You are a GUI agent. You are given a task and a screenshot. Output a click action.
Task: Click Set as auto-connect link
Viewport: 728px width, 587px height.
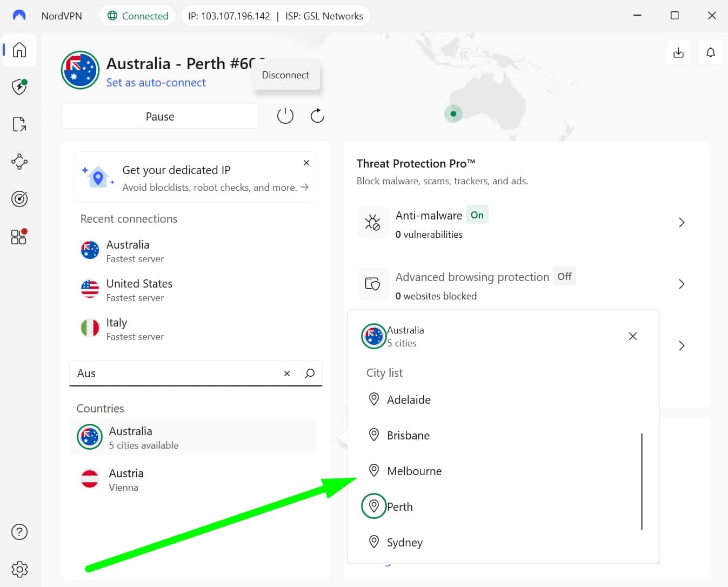pyautogui.click(x=156, y=83)
